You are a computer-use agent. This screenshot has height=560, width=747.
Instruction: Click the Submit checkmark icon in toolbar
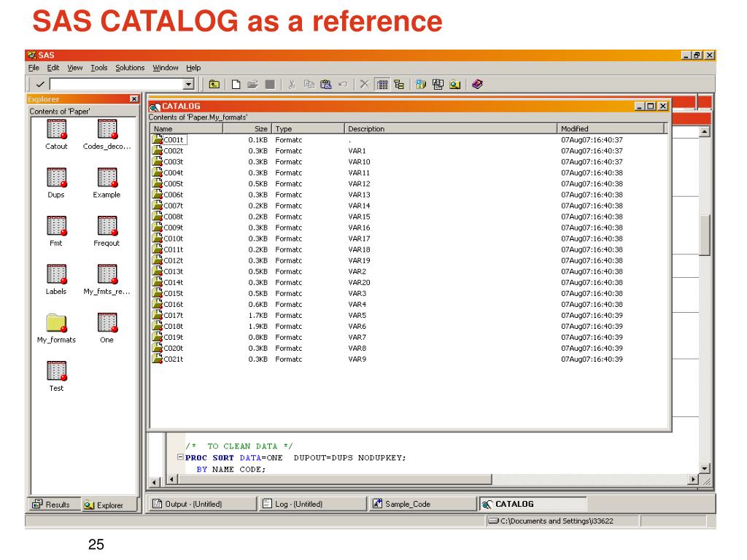pyautogui.click(x=40, y=85)
